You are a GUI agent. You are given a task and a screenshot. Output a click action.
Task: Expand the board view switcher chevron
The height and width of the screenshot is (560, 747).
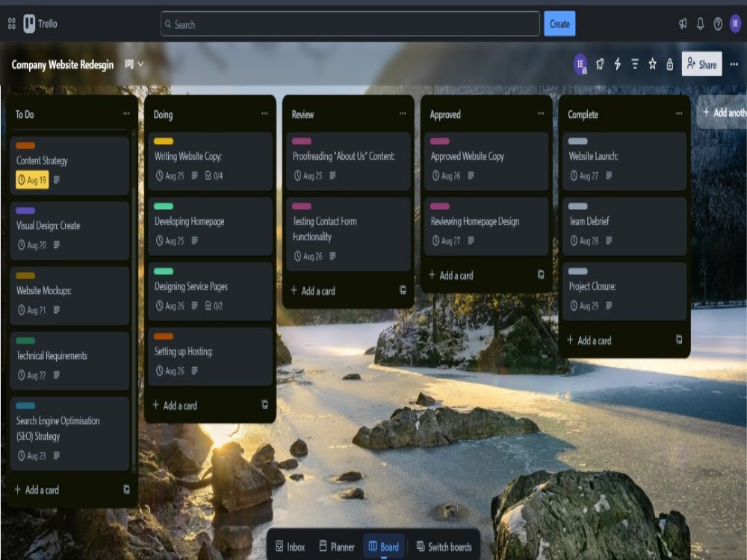(140, 64)
